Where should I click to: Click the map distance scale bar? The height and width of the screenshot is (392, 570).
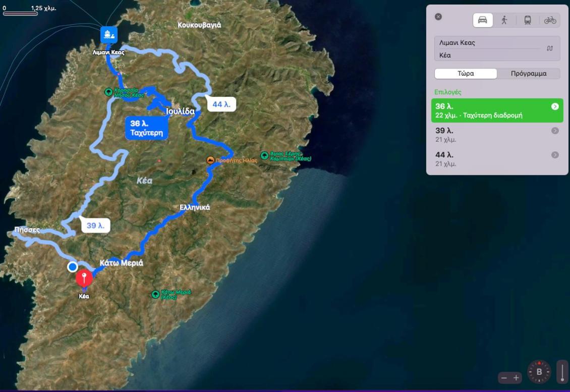20,14
